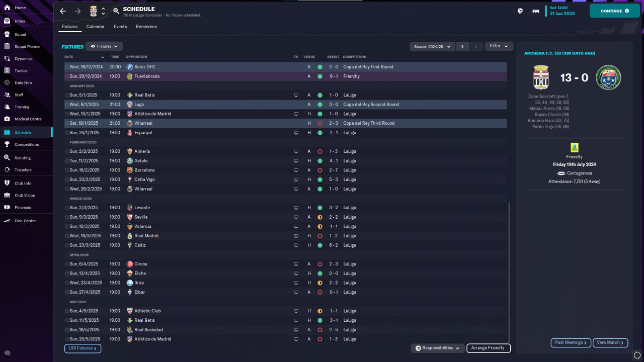Click the Fuenlabrada opposition name
The height and width of the screenshot is (362, 644).
click(147, 76)
